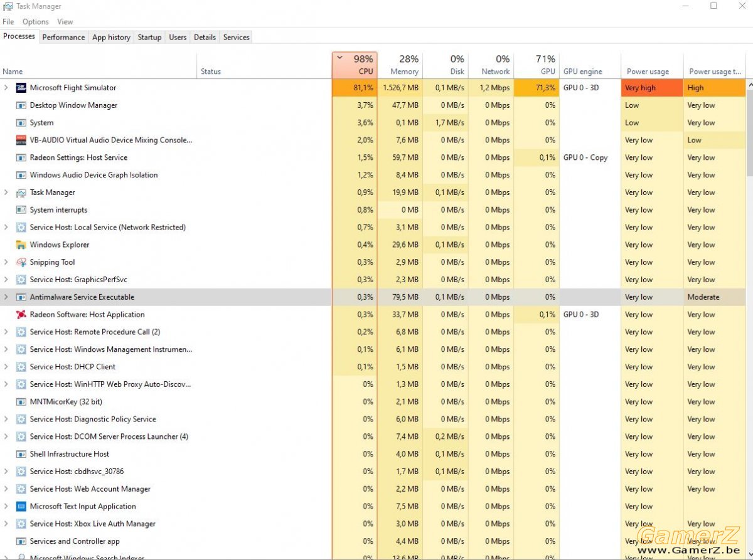Click the Desktop Window Manager icon

pyautogui.click(x=21, y=105)
